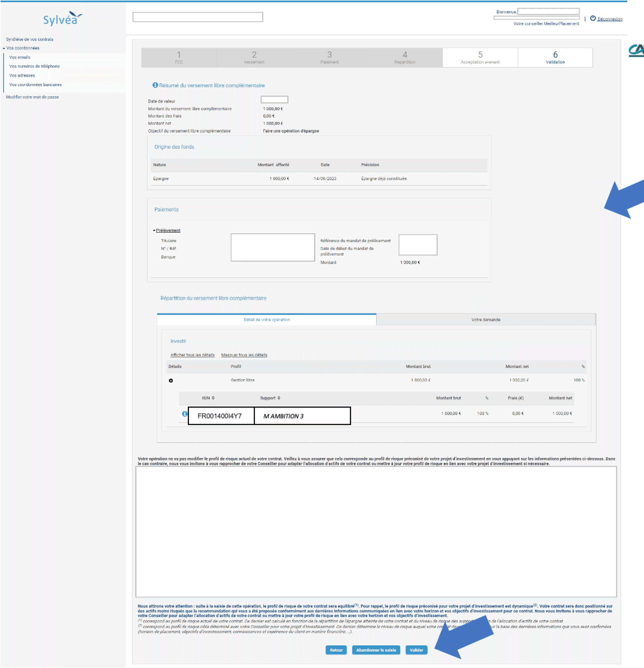Viewport: 644px width, 668px height.
Task: Click the Sylvéa logo
Action: pyautogui.click(x=62, y=19)
